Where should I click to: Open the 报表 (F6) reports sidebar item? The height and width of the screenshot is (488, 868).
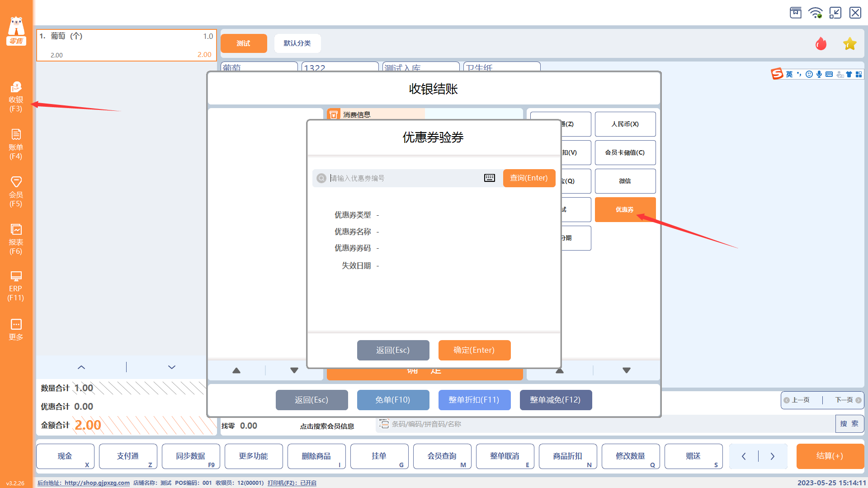pyautogui.click(x=16, y=239)
